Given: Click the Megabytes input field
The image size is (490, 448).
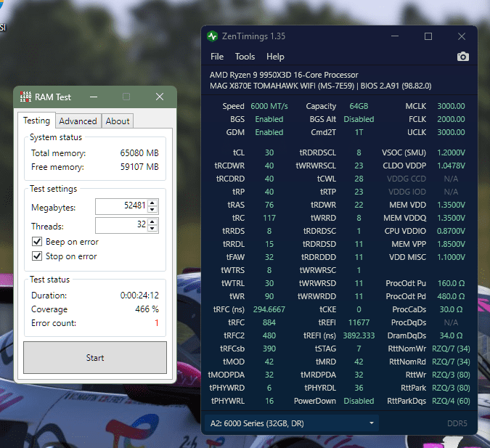Looking at the screenshot, I should 121,206.
